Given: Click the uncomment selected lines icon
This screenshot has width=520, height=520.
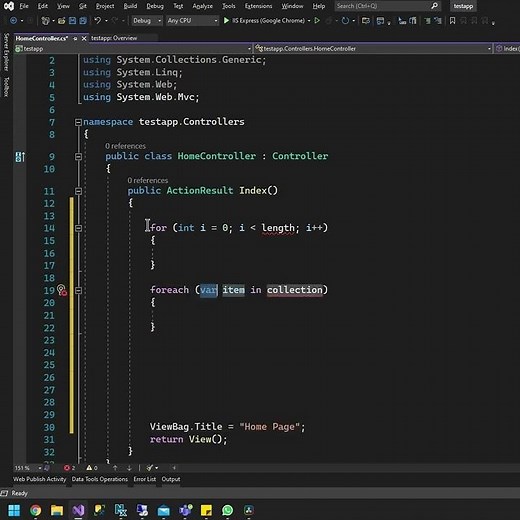Looking at the screenshot, I should click(438, 21).
